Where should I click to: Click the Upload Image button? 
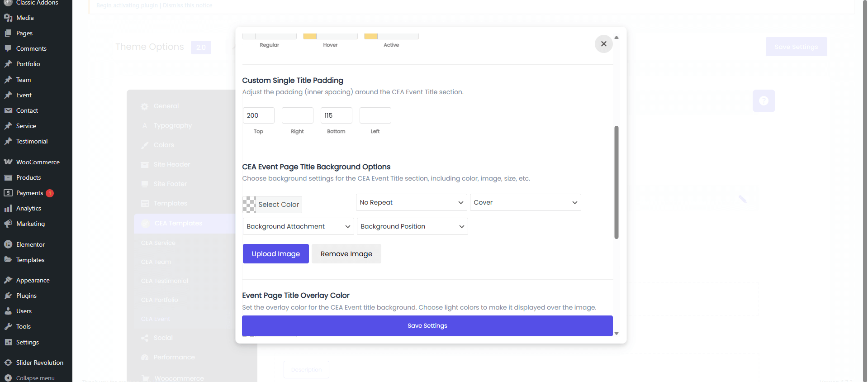tap(275, 254)
